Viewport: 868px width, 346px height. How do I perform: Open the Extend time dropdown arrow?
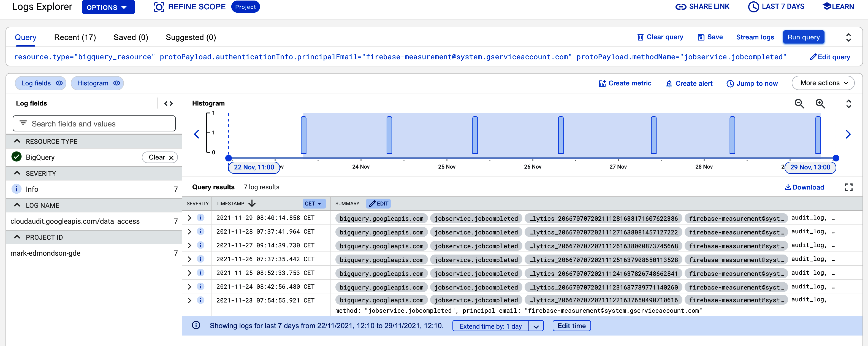(536, 326)
